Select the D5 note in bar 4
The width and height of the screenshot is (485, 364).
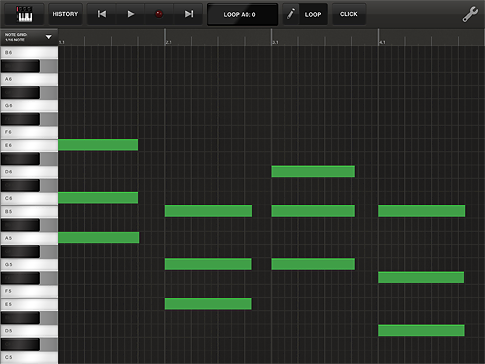pos(421,330)
